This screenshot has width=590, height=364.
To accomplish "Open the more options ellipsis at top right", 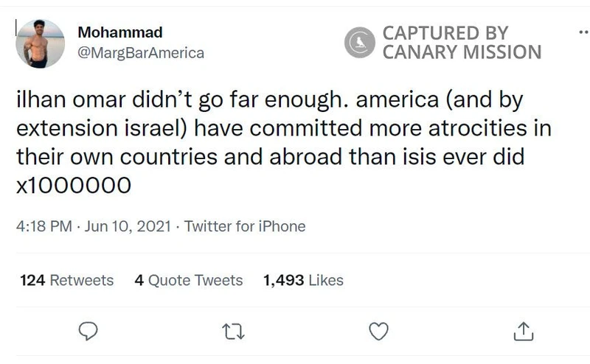I will coord(583,34).
